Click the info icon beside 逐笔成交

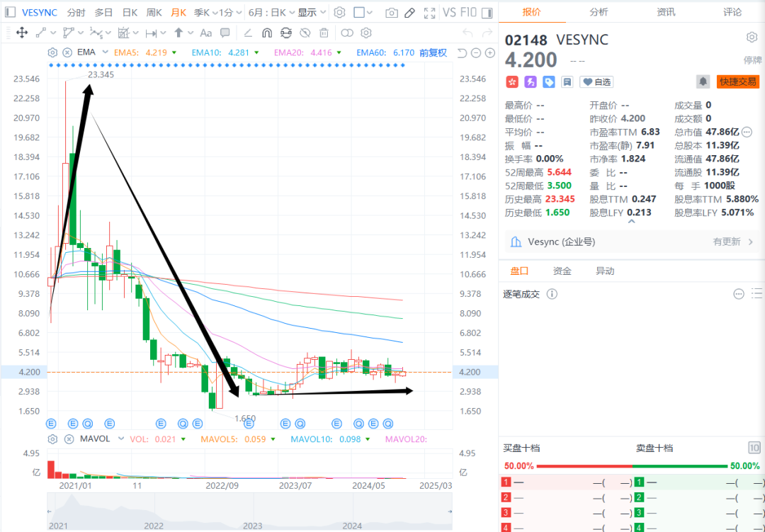(551, 294)
